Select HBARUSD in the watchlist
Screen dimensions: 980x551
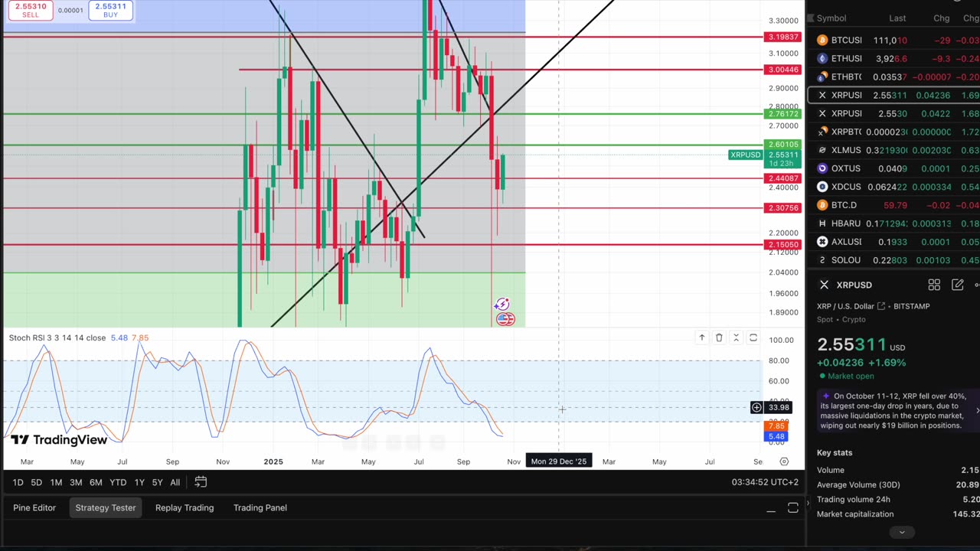tap(893, 223)
